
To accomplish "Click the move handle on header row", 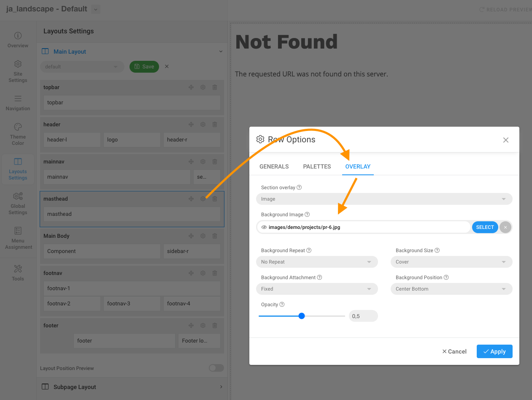I will click(191, 125).
